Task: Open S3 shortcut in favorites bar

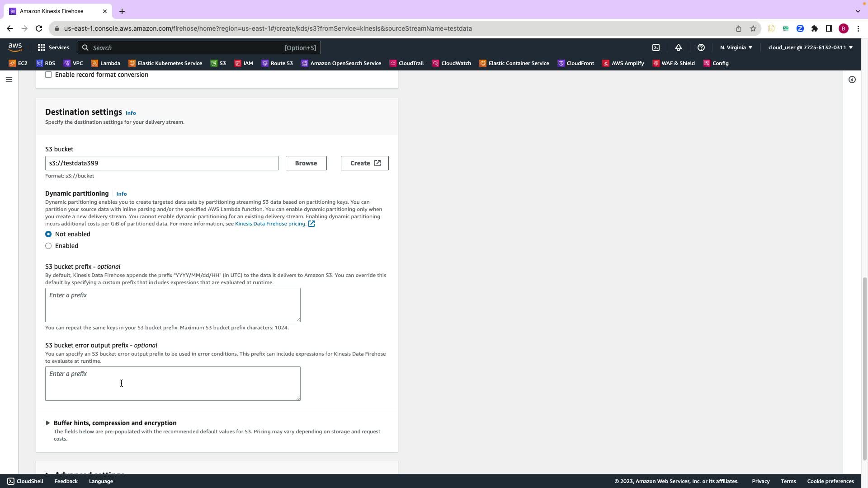Action: (x=218, y=63)
